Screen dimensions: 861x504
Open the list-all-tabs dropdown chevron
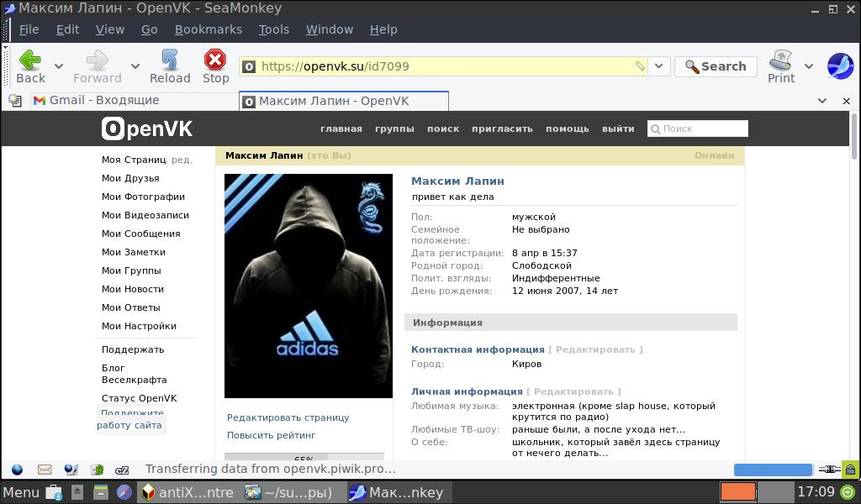(x=822, y=101)
